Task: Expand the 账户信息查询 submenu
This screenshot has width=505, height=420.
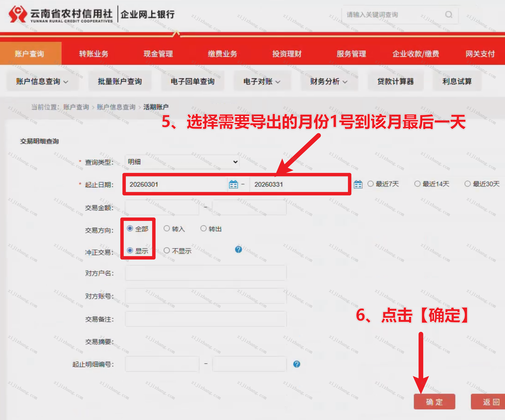Action: pyautogui.click(x=42, y=82)
